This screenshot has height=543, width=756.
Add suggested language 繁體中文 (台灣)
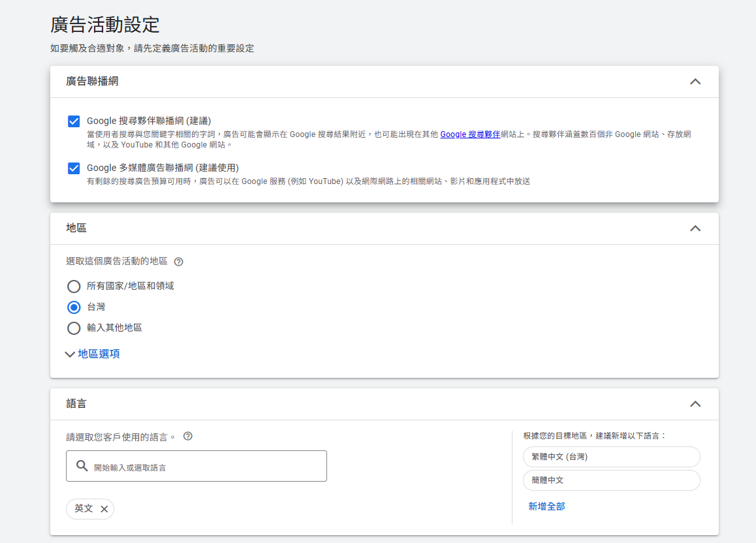[611, 457]
